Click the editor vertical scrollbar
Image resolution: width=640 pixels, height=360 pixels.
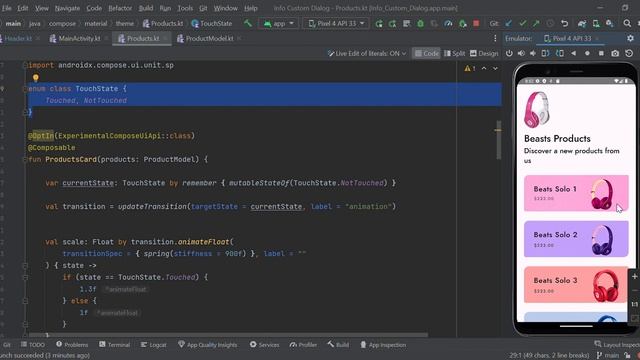point(498,140)
